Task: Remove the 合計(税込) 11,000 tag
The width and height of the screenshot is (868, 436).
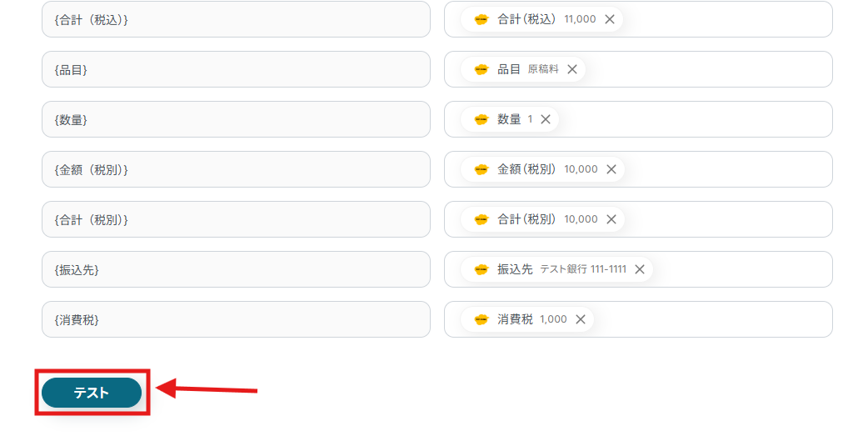Action: (x=610, y=19)
